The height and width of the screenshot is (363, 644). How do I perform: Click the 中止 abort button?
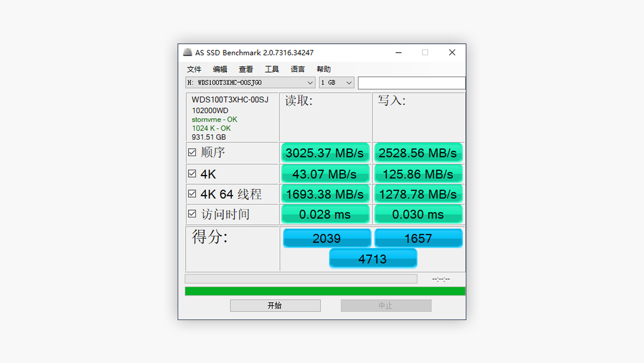386,306
